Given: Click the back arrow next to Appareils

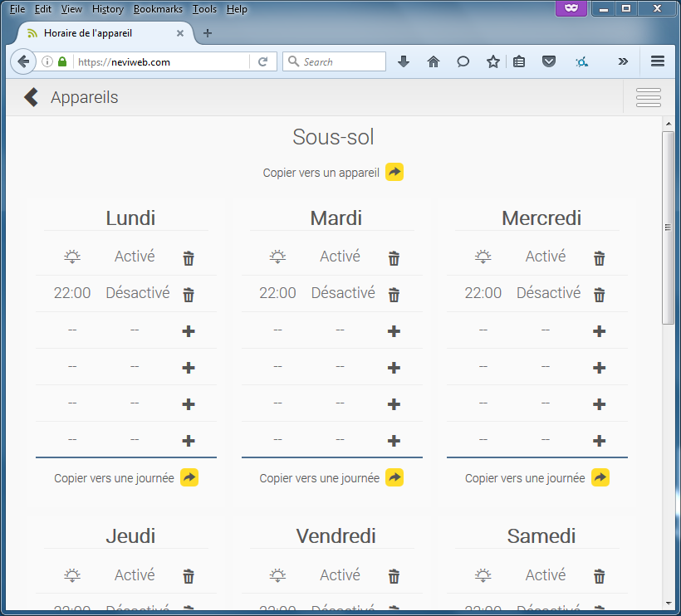Looking at the screenshot, I should tap(31, 97).
